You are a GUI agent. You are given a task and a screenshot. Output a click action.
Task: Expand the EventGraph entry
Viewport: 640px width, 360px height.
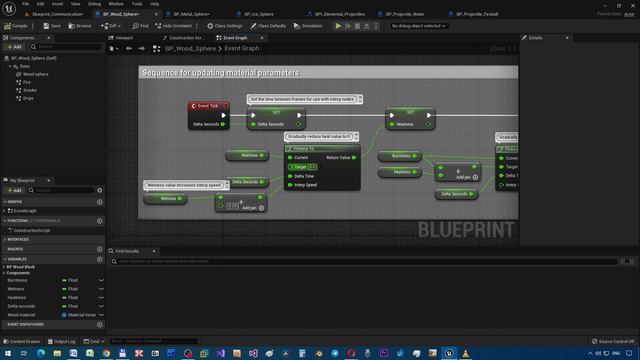click(x=4, y=211)
